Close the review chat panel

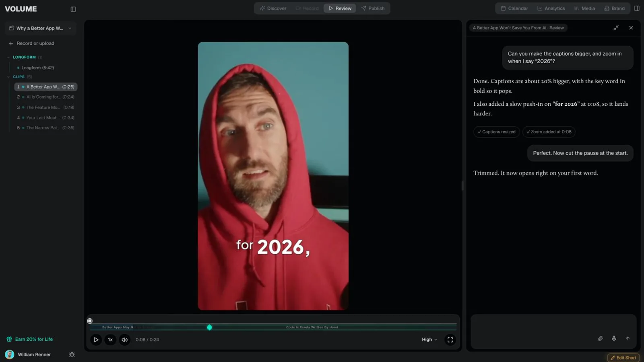631,28
